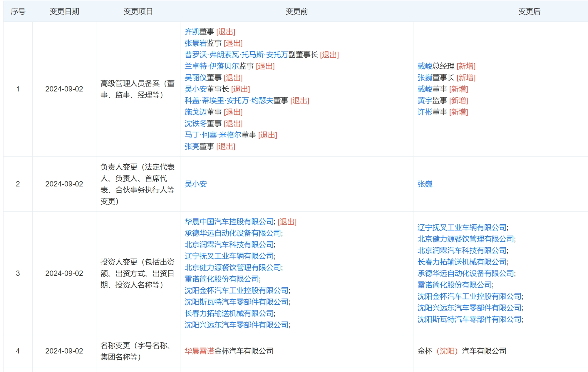
Task: Open 北京润霖汽车科技有限公司 in 变更前 column
Action: 229,244
